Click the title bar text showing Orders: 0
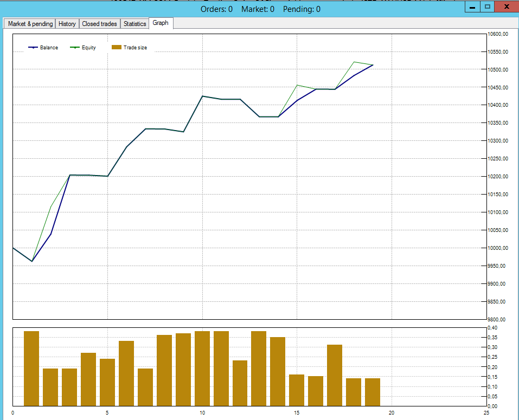Viewport: 519px width, 420px height. pos(216,9)
